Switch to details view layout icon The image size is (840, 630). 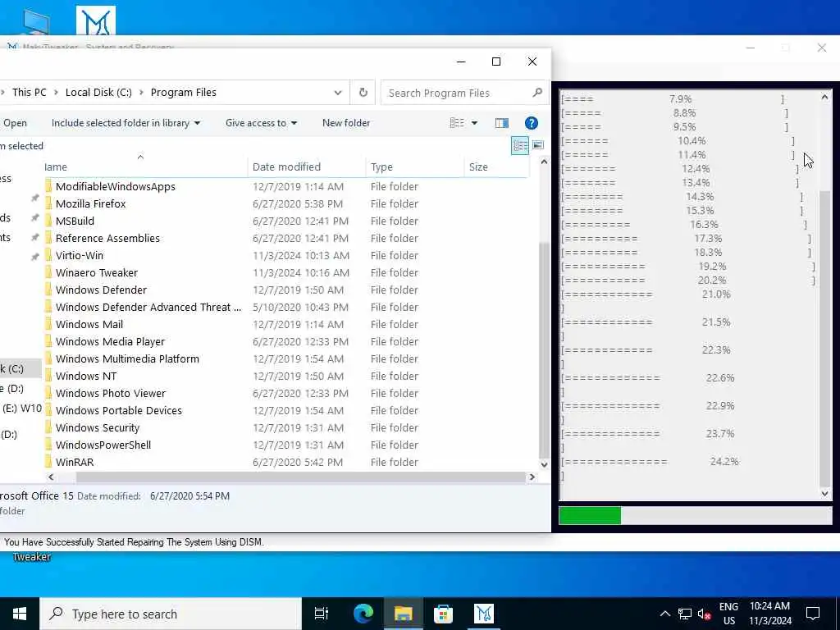point(519,145)
